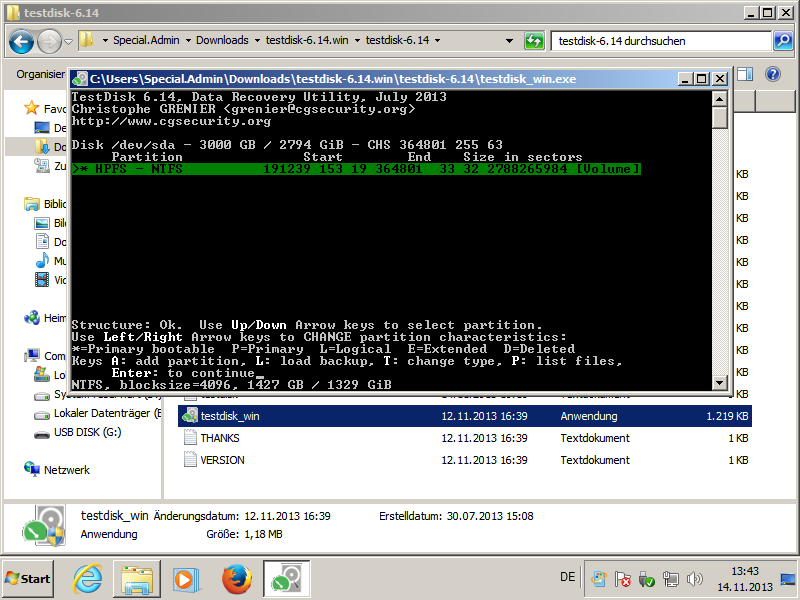Image resolution: width=800 pixels, height=600 pixels.
Task: Select the testdisk_win application file
Action: [465, 416]
